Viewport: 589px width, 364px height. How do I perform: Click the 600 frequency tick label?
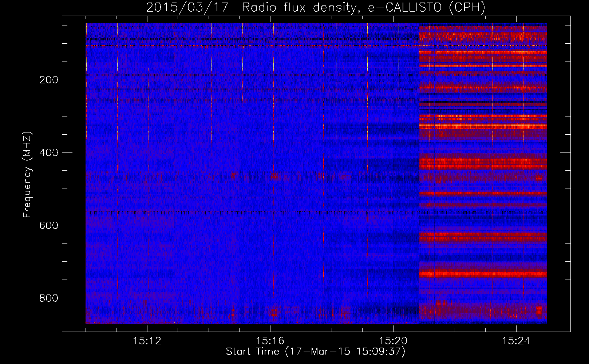point(48,225)
